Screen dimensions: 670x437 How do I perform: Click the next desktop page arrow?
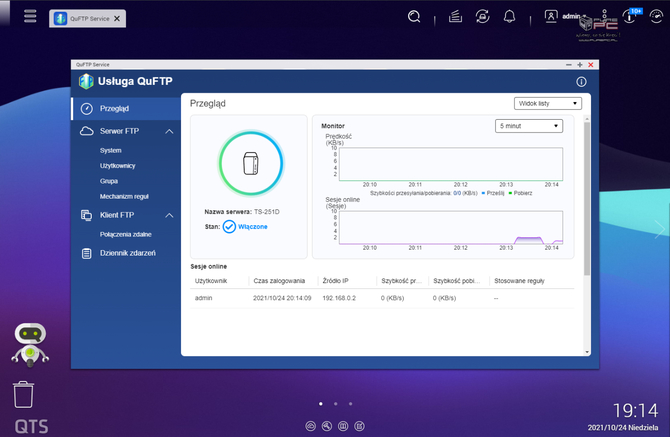(659, 229)
